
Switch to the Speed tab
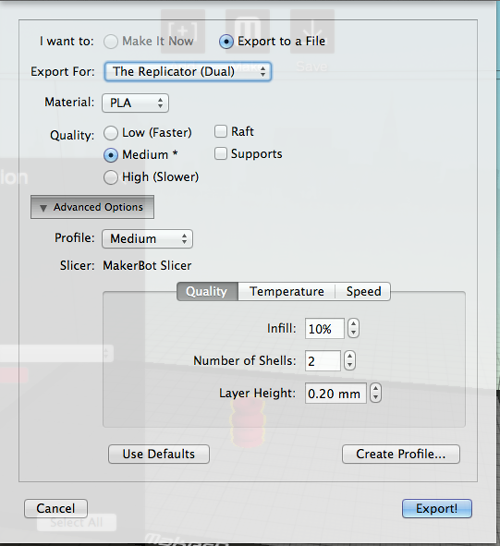(x=363, y=291)
